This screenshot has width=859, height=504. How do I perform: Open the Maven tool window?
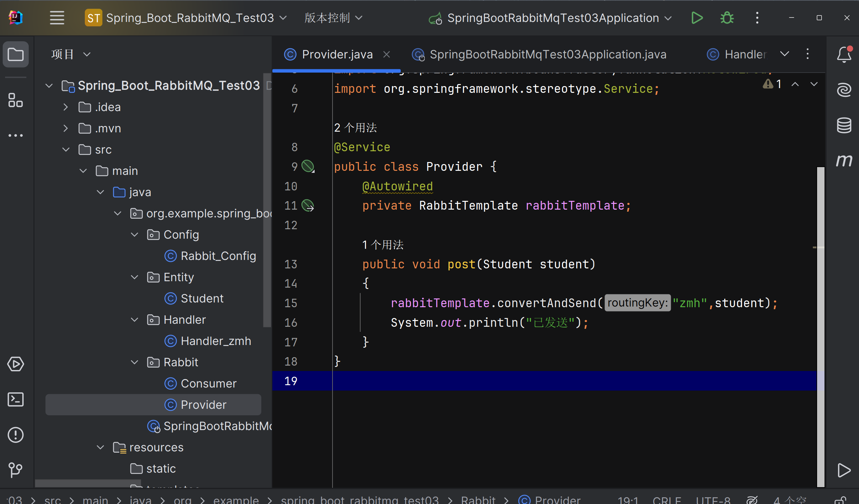click(844, 160)
